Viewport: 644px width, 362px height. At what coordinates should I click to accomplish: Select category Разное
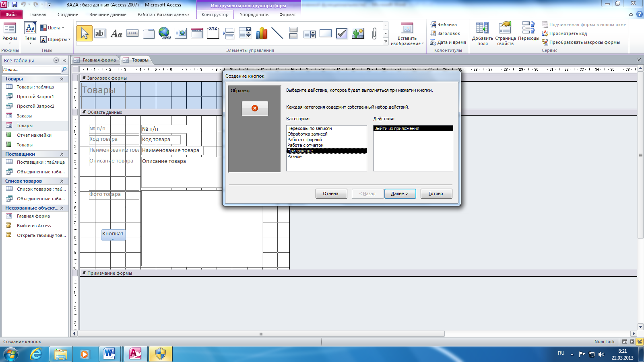click(326, 156)
